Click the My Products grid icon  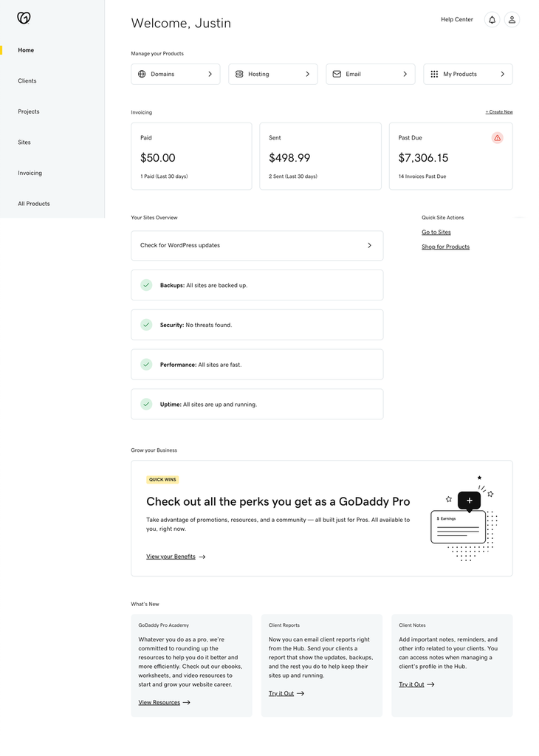point(434,74)
